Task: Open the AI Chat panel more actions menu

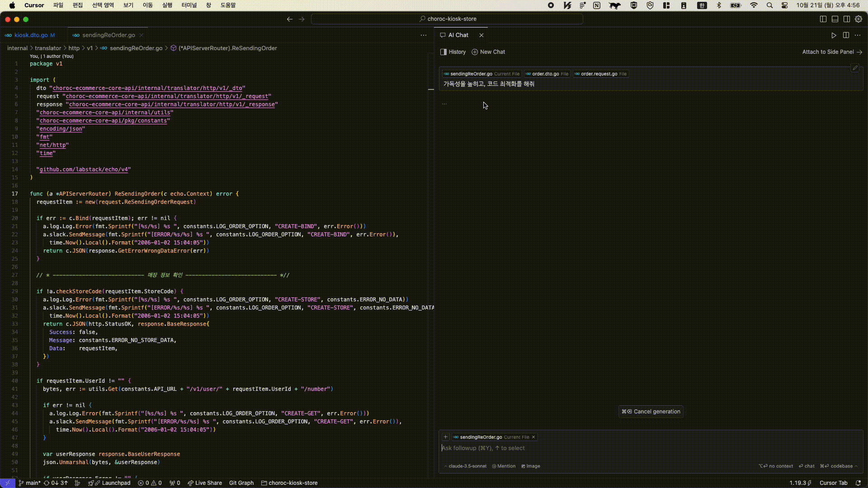Action: [x=858, y=35]
